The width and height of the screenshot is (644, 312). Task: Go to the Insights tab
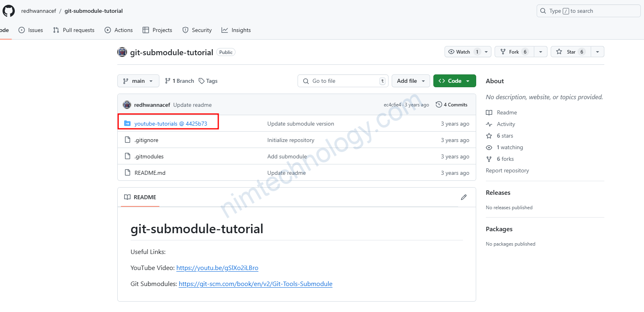236,30
